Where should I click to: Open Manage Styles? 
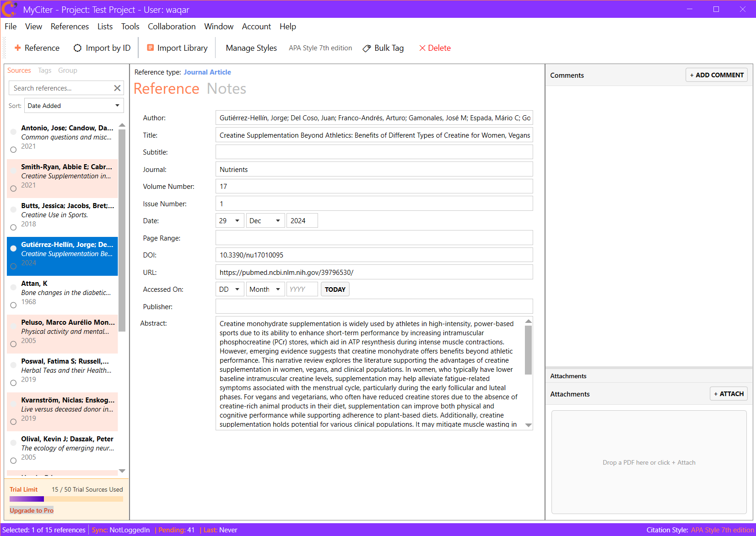coord(251,48)
